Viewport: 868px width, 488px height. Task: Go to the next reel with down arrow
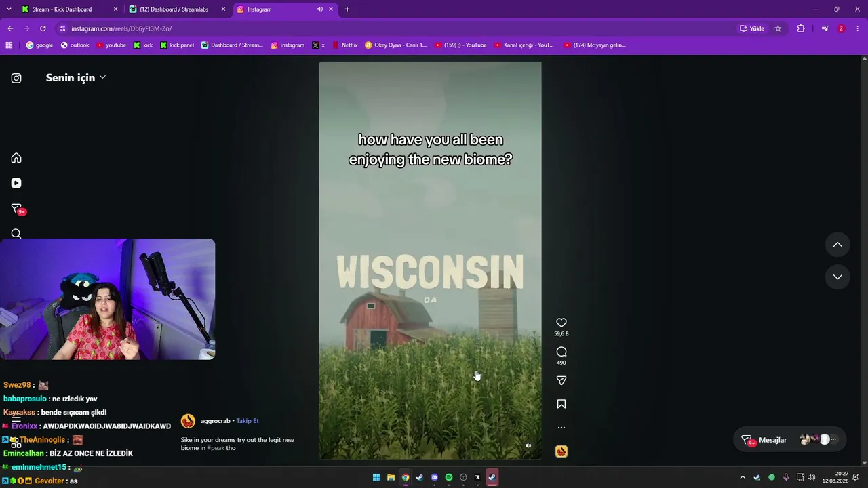coord(837,277)
